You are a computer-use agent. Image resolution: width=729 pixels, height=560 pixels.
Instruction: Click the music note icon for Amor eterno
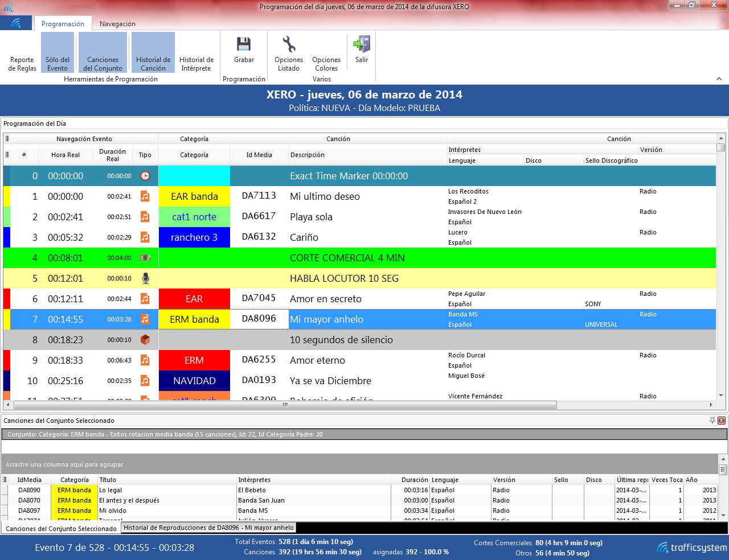click(145, 360)
